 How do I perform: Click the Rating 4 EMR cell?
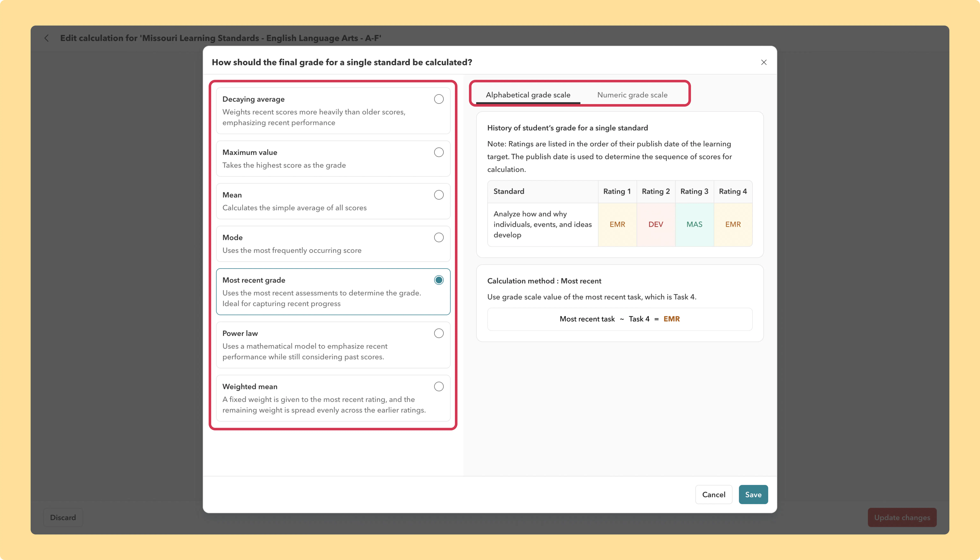[733, 225]
